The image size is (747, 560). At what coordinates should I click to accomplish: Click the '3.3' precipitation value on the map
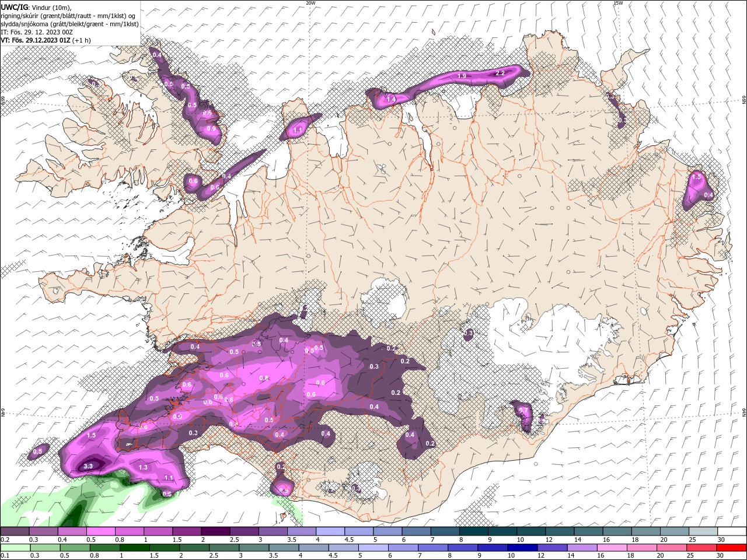click(x=88, y=466)
